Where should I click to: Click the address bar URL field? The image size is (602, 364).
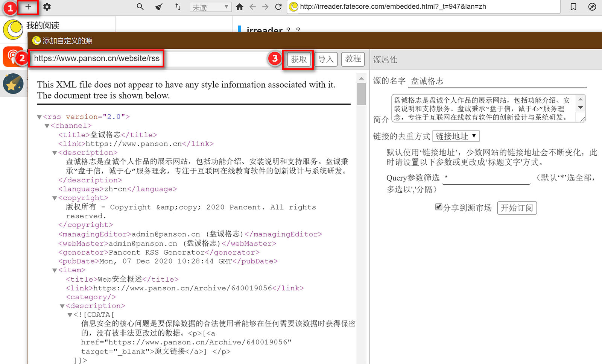tap(423, 7)
